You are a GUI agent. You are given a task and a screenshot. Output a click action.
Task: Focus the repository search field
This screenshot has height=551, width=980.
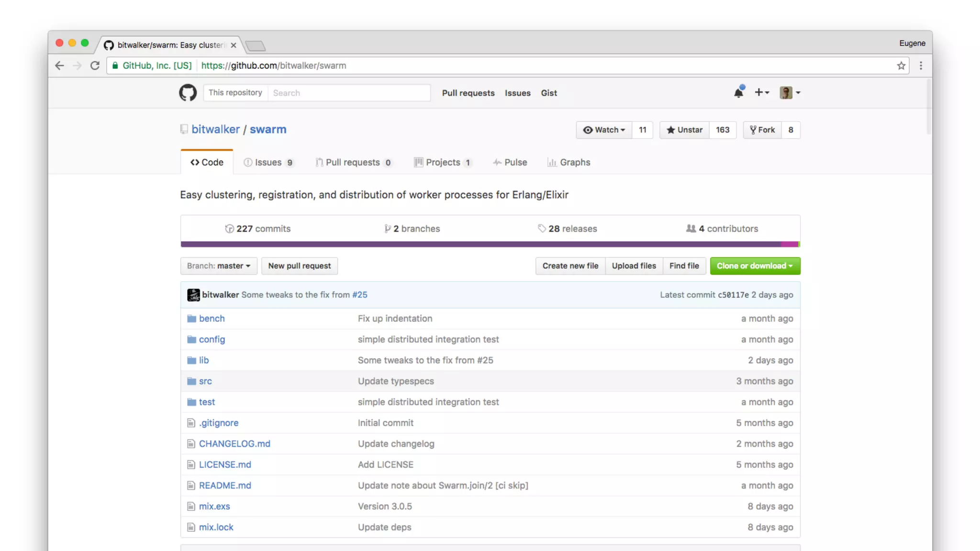[348, 93]
